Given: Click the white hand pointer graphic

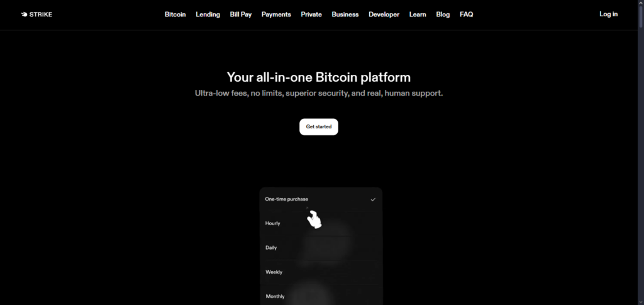Looking at the screenshot, I should pos(314,219).
